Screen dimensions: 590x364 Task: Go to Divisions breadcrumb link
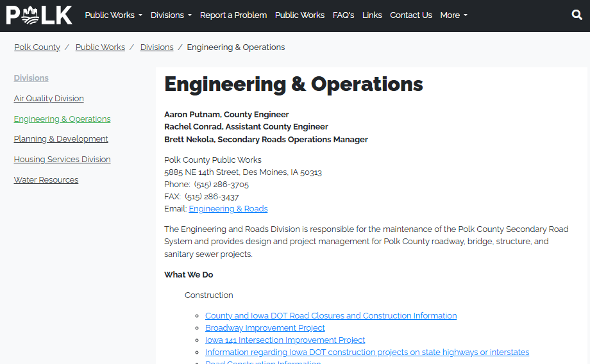[x=156, y=47]
